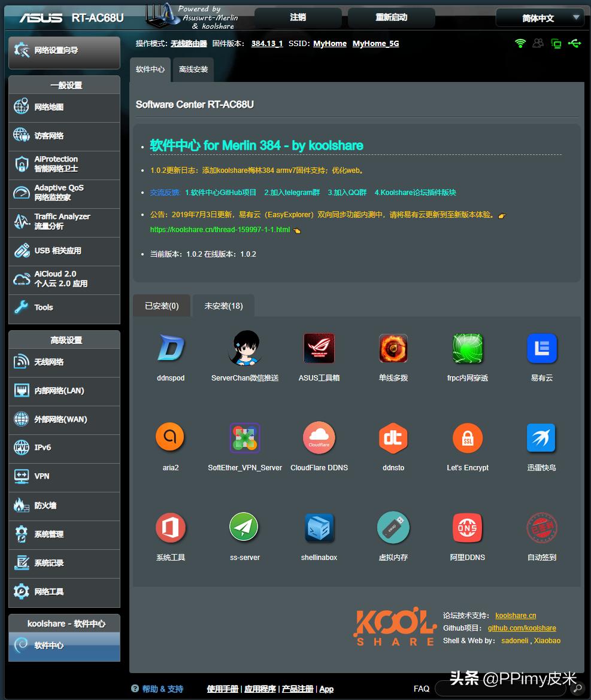Select the 阿里DDNS plugin icon

pyautogui.click(x=468, y=528)
